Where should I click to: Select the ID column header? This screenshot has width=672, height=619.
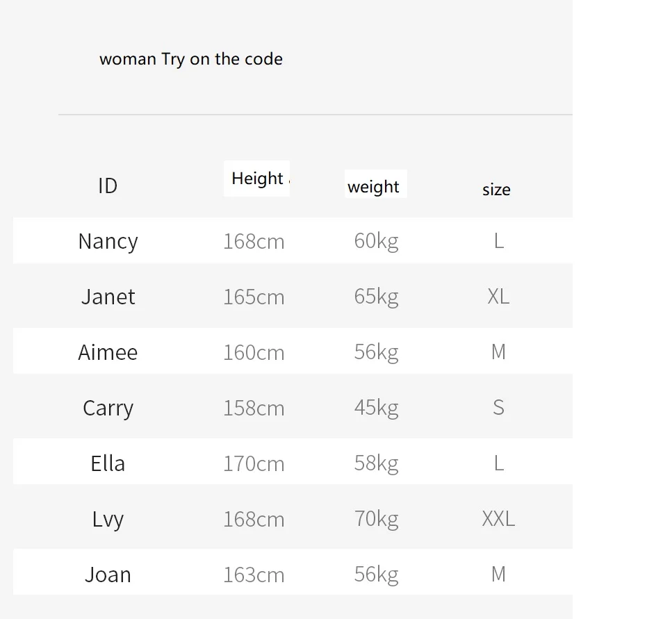click(x=108, y=186)
